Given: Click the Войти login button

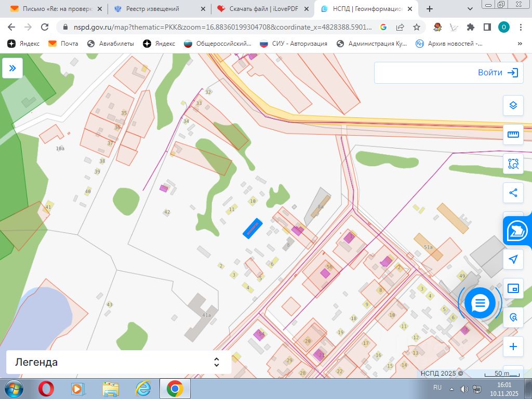Looking at the screenshot, I should click(x=498, y=72).
